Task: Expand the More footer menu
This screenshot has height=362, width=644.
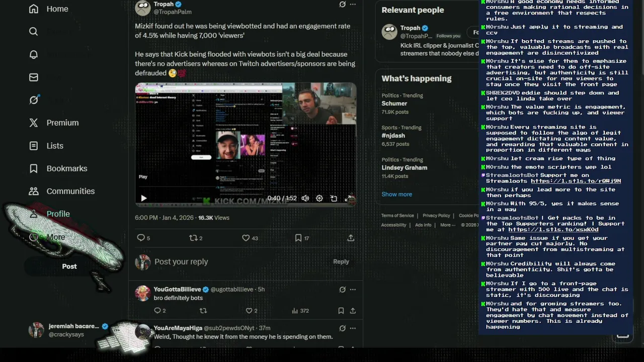Action: pyautogui.click(x=448, y=225)
